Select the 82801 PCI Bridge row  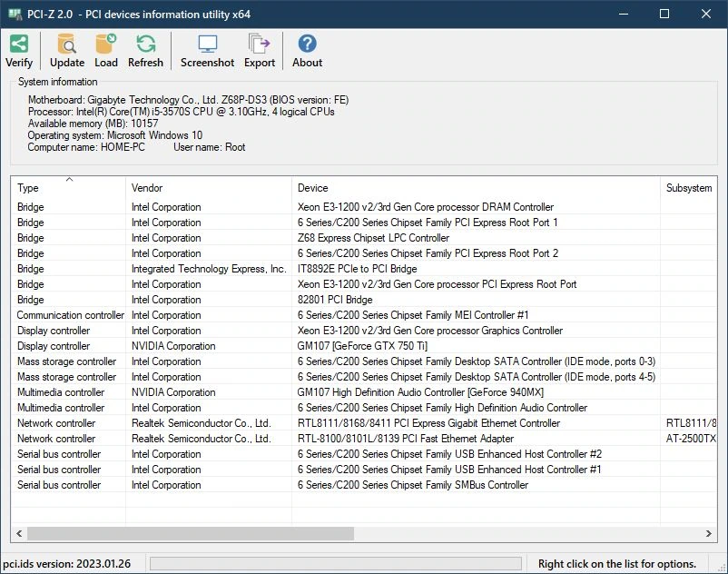coord(364,299)
